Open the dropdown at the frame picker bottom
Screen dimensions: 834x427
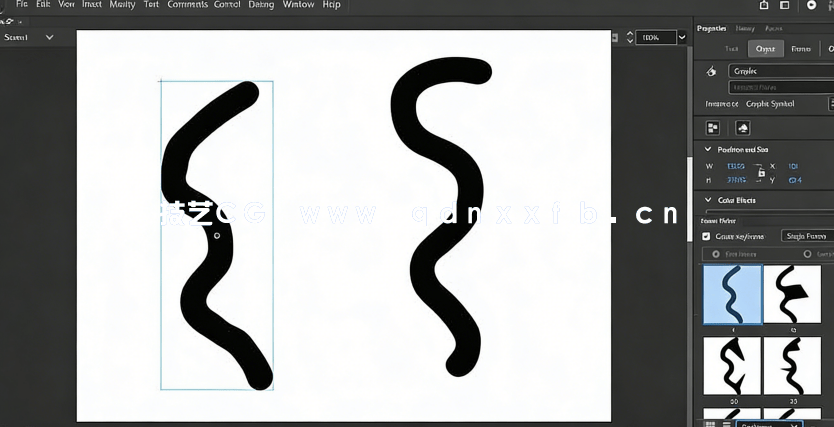[769, 424]
